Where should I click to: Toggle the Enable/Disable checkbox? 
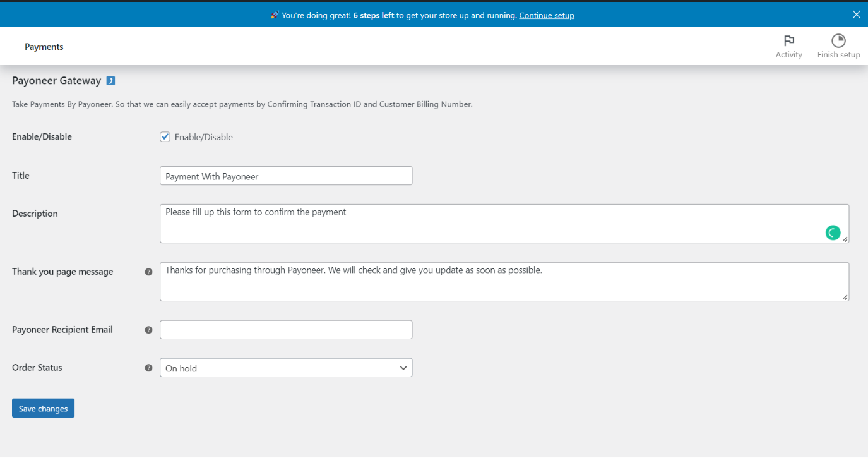point(165,136)
